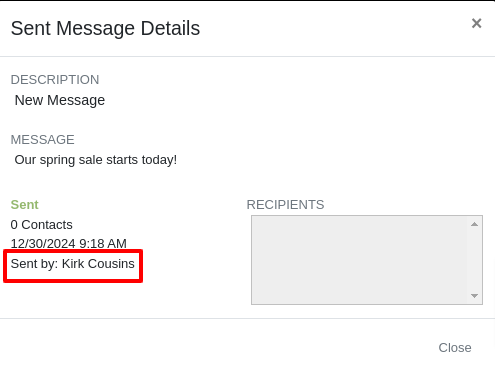Click the Recipients list scroll-down arrow
The width and height of the screenshot is (495, 374).
[x=474, y=296]
